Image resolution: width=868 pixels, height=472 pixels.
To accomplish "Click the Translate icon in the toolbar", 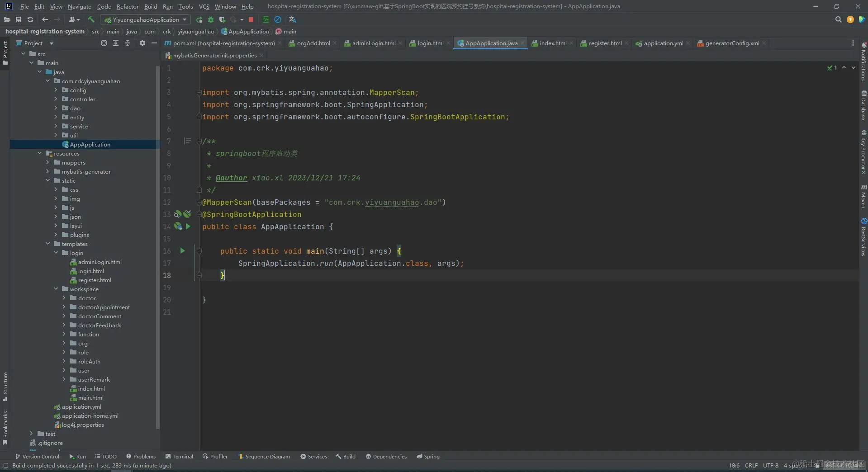I will (292, 19).
